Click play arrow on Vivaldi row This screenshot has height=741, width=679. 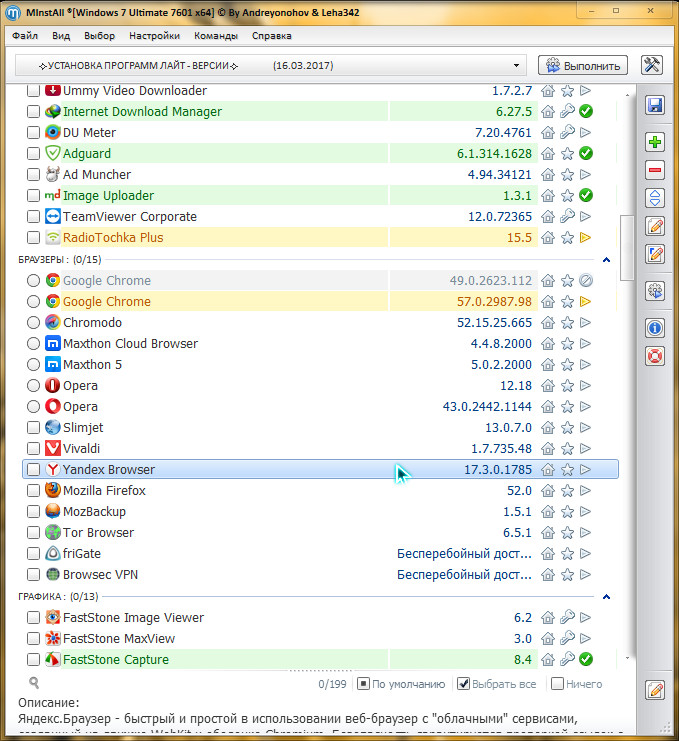[585, 448]
